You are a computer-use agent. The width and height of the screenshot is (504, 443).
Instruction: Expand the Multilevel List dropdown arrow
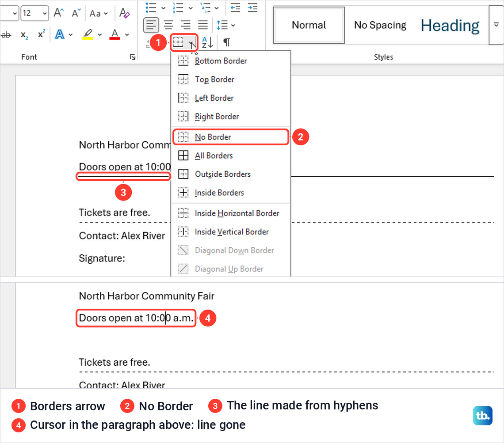(217, 8)
